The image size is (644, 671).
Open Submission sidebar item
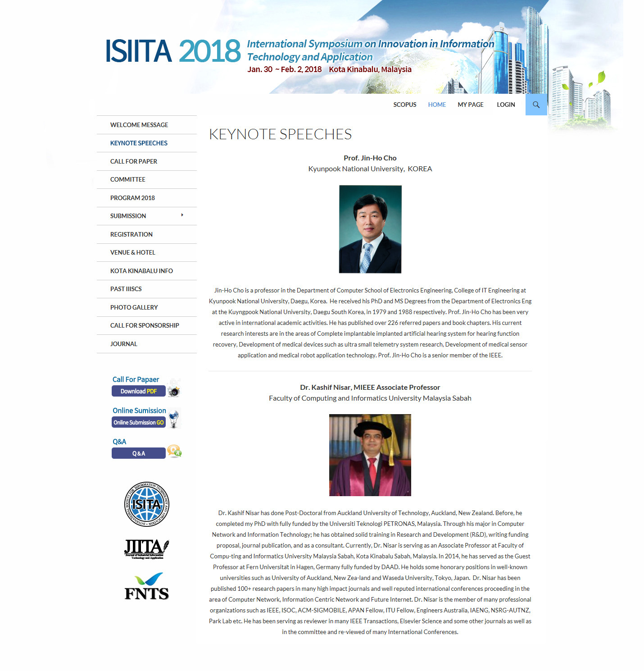pos(147,216)
